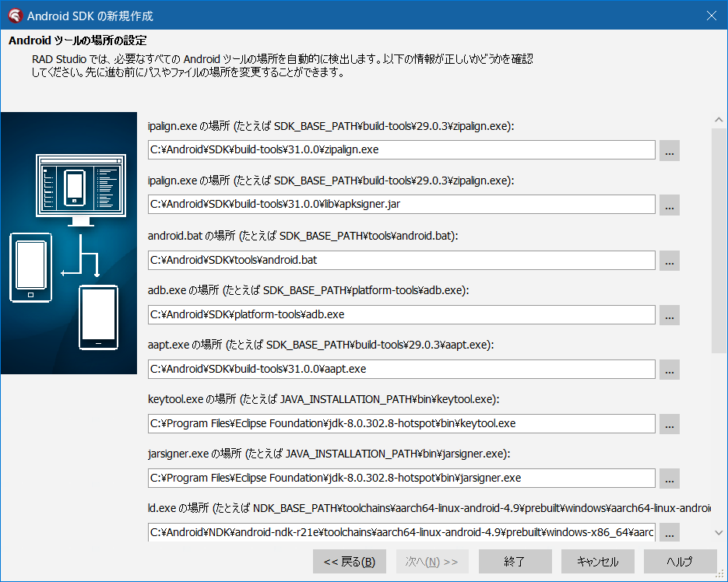Edit the apksigner.jar path field
This screenshot has width=728, height=582.
[x=402, y=204]
